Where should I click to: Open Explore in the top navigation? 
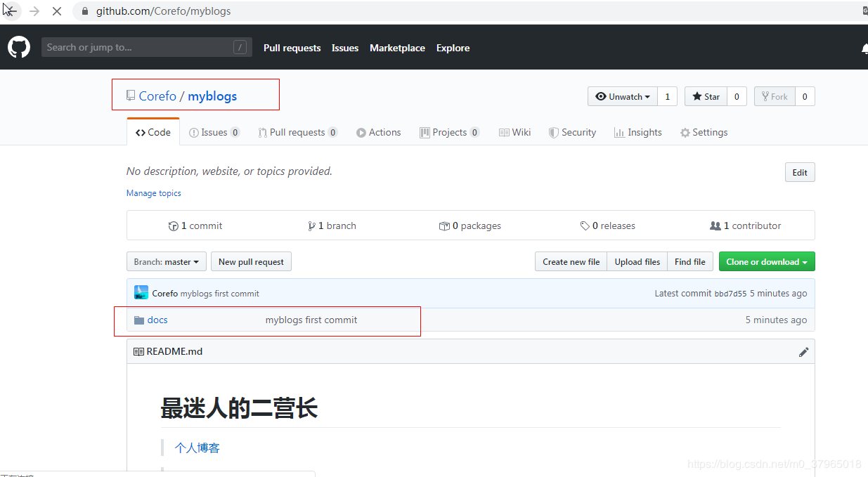pyautogui.click(x=453, y=48)
